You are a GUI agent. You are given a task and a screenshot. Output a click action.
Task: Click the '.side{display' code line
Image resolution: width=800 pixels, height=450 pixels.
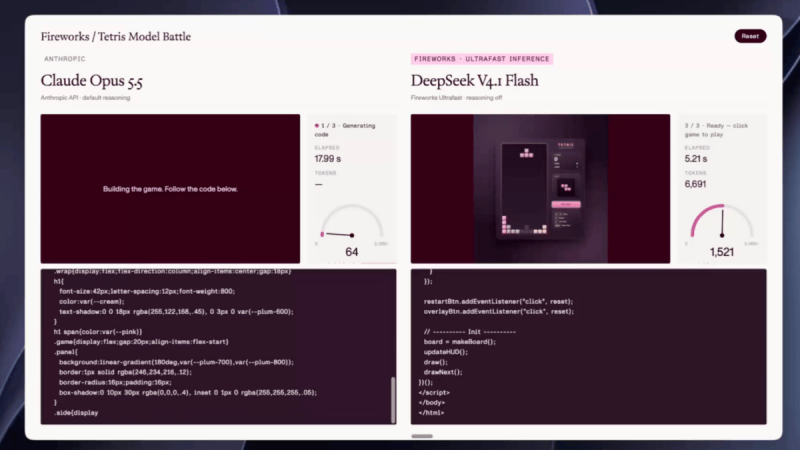click(76, 413)
